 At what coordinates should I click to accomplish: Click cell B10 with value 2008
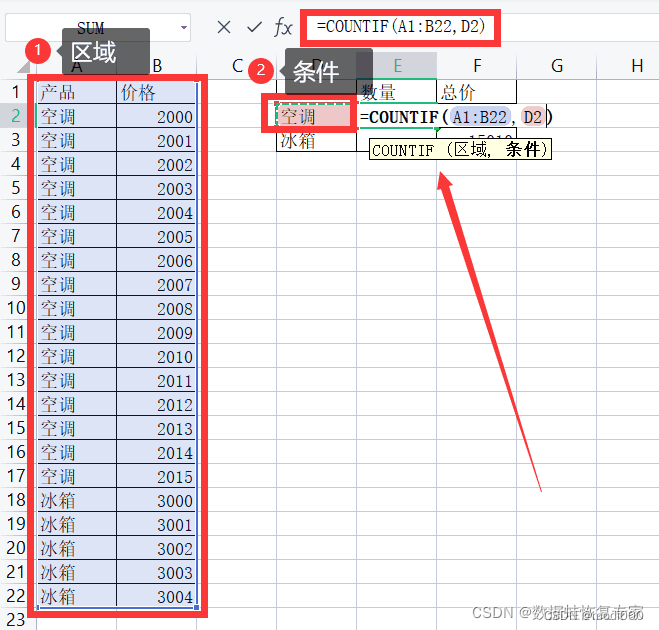coord(156,308)
